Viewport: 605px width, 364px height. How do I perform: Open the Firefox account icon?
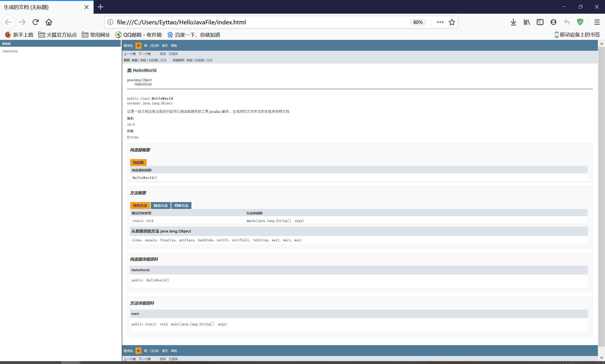pyautogui.click(x=553, y=22)
